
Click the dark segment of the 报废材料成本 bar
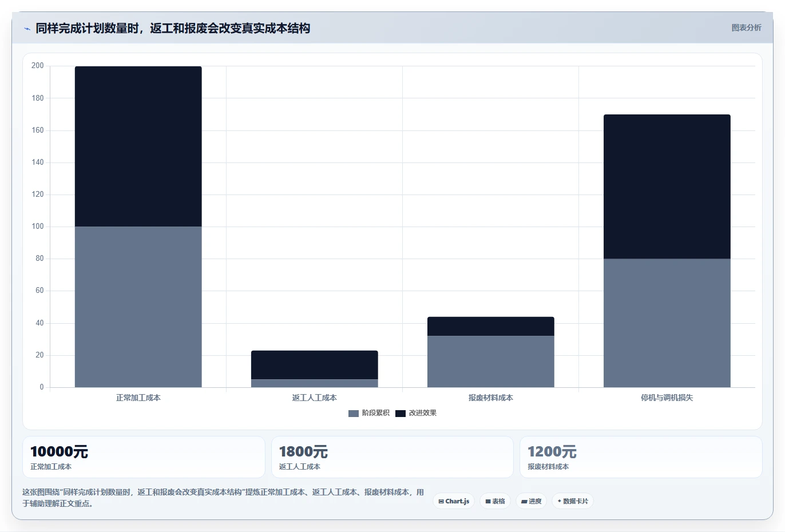tap(491, 326)
